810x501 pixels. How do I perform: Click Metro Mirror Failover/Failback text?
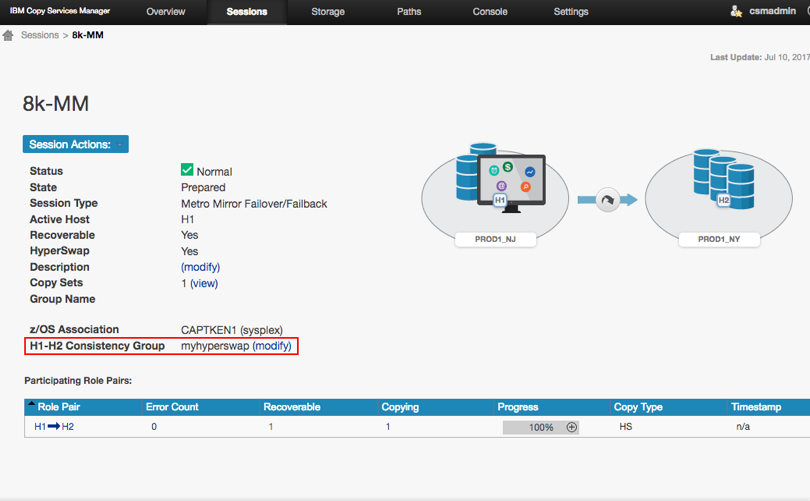(254, 204)
